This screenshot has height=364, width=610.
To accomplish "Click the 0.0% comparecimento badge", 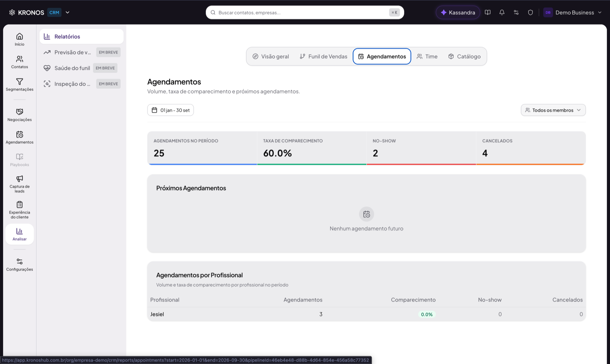I will tap(427, 314).
